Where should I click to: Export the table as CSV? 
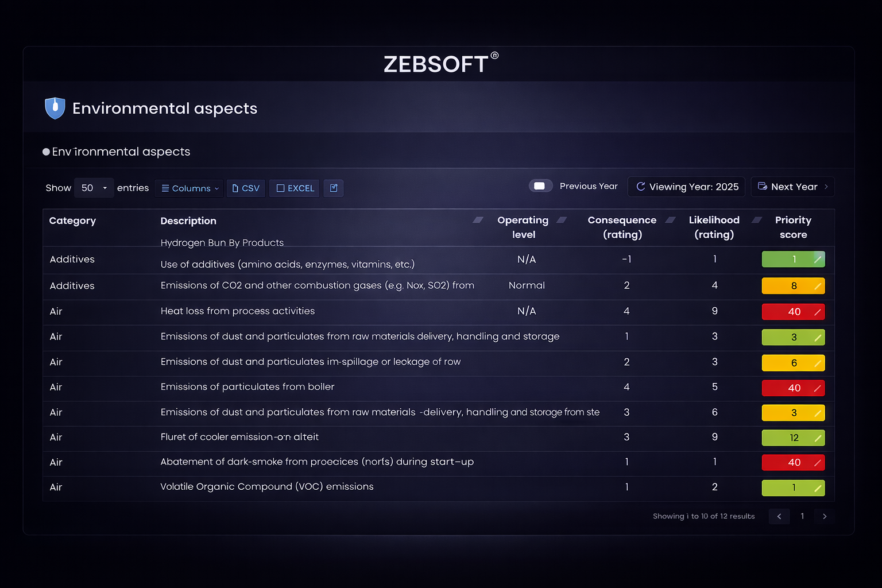(246, 188)
